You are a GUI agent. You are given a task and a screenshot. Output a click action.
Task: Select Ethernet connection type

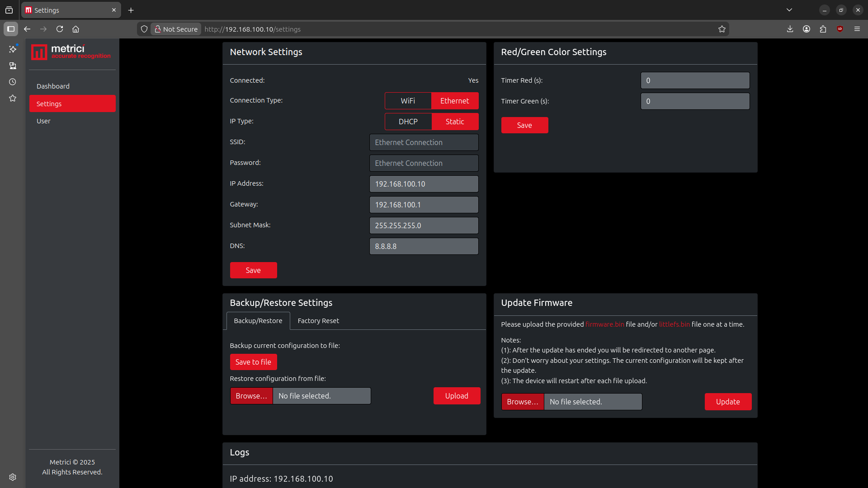455,101
